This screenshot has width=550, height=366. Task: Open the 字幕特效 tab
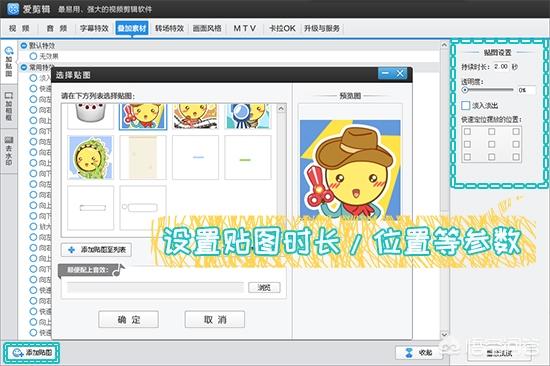coord(94,28)
